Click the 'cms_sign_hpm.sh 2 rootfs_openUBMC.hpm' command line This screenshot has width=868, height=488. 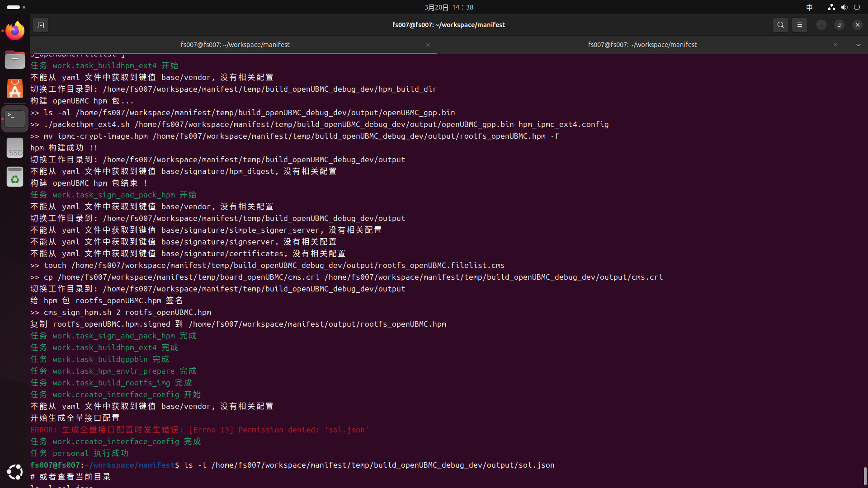click(121, 312)
